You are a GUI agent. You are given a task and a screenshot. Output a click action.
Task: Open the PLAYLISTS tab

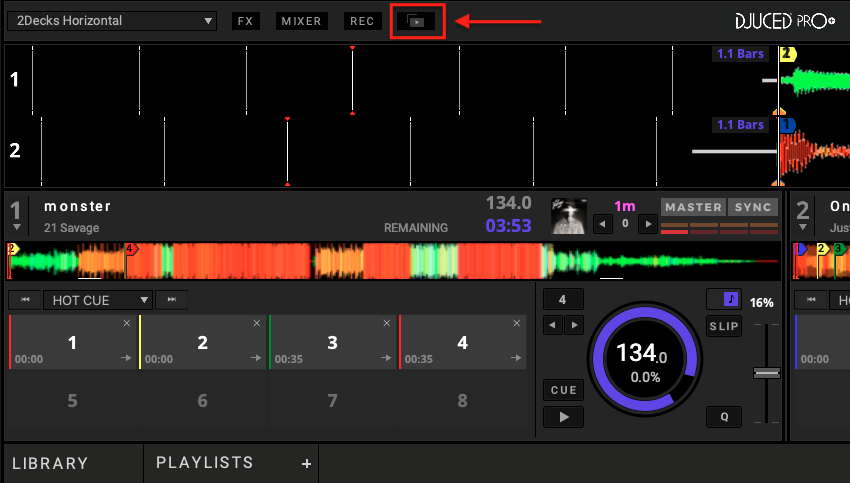point(205,463)
